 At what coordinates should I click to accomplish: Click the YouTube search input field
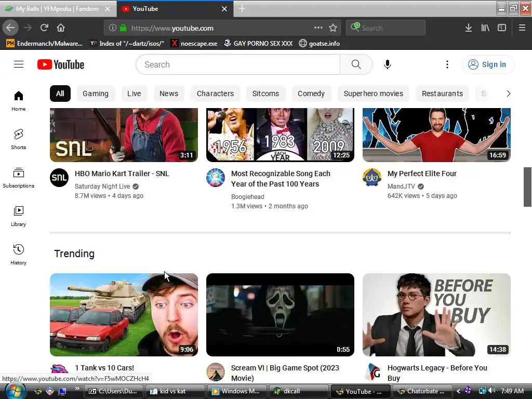(238, 64)
